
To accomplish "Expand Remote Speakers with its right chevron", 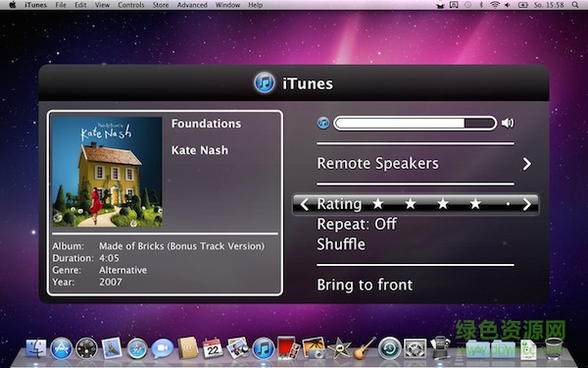I will [x=527, y=164].
